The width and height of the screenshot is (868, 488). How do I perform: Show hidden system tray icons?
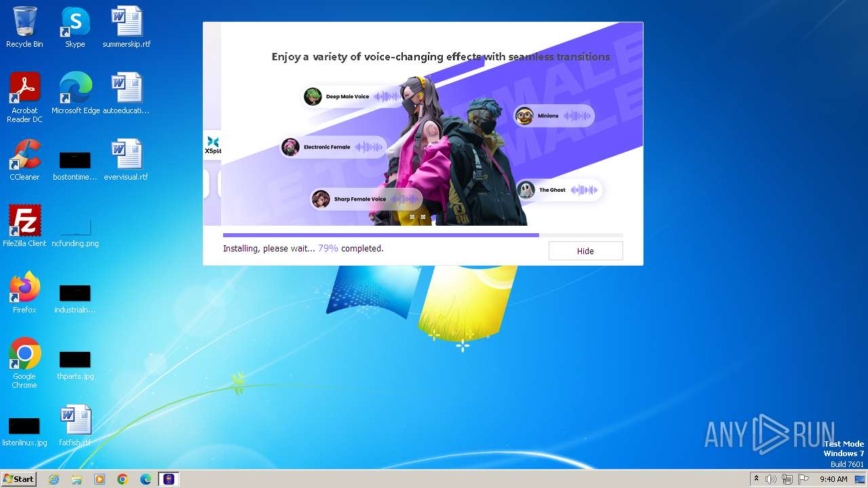756,479
